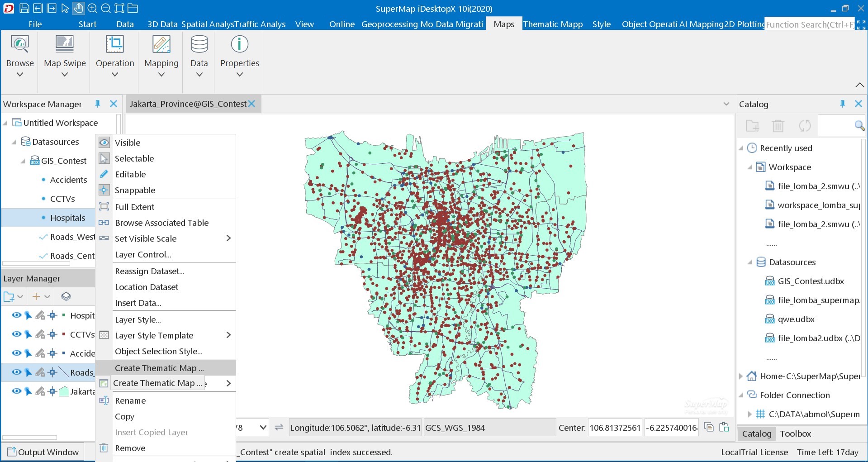
Task: Pin the Catalog panel
Action: (x=842, y=104)
